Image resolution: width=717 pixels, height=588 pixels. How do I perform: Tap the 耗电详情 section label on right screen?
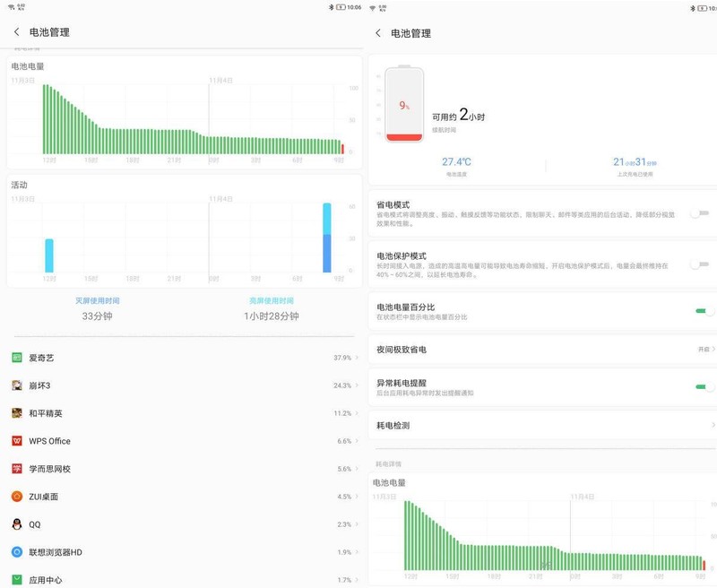pyautogui.click(x=388, y=464)
